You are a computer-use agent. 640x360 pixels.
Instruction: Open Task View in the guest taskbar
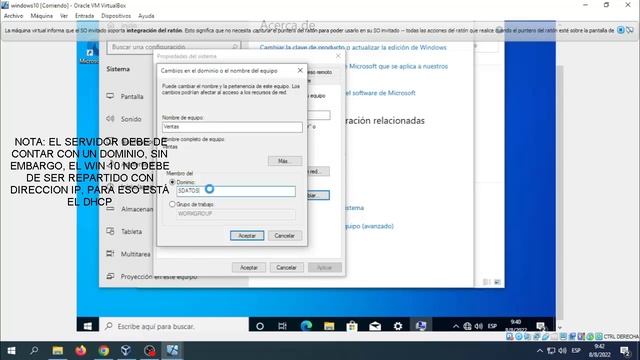coord(282,326)
